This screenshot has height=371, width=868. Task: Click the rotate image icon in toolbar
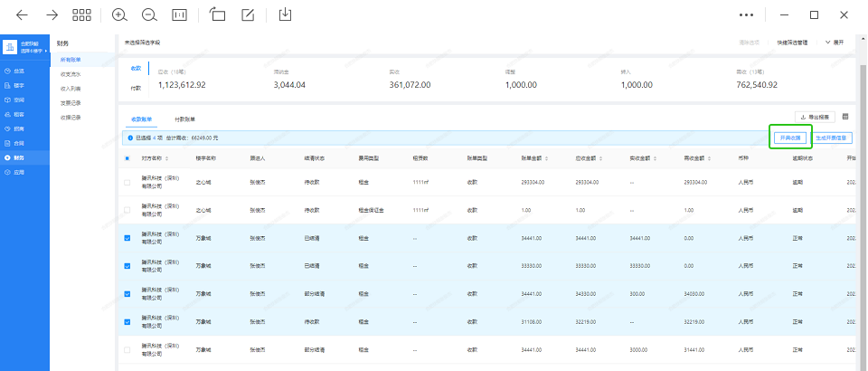click(217, 14)
